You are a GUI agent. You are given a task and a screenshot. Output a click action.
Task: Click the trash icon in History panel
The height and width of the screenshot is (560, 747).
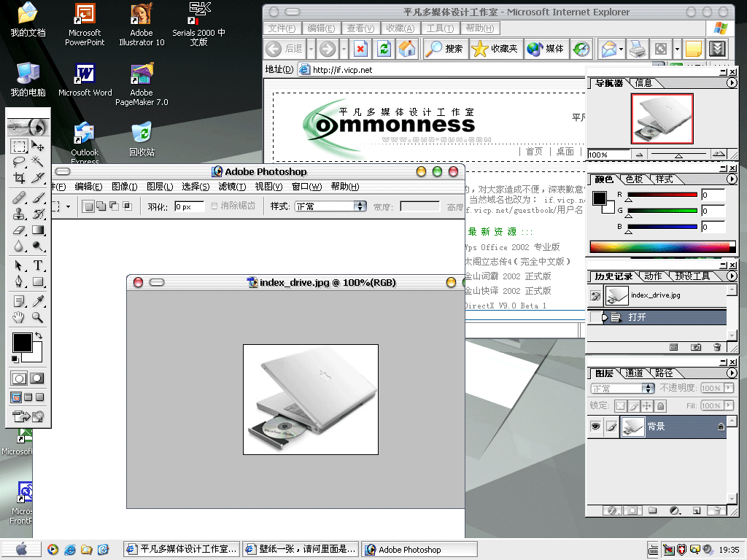point(717,347)
